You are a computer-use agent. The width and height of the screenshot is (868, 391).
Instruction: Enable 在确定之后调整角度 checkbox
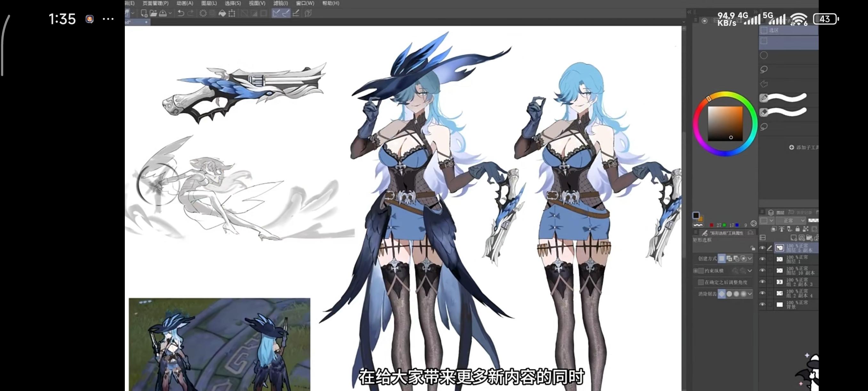click(x=701, y=282)
